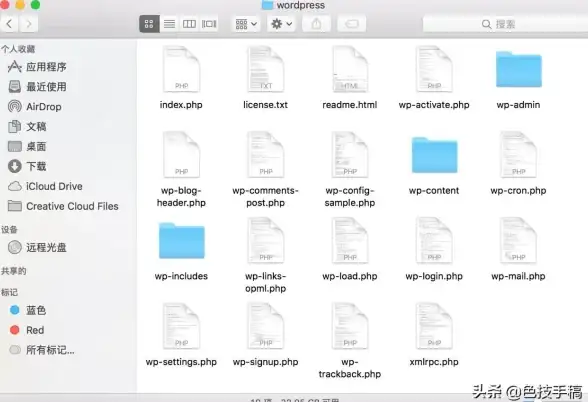588x402 pixels.
Task: Switch to icon view mode
Action: (149, 24)
